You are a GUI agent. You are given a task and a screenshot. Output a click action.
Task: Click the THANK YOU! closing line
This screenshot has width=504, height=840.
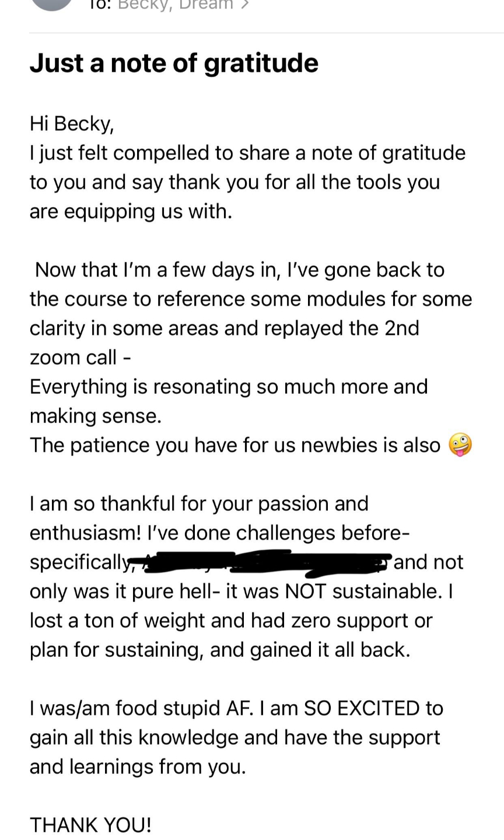90,825
